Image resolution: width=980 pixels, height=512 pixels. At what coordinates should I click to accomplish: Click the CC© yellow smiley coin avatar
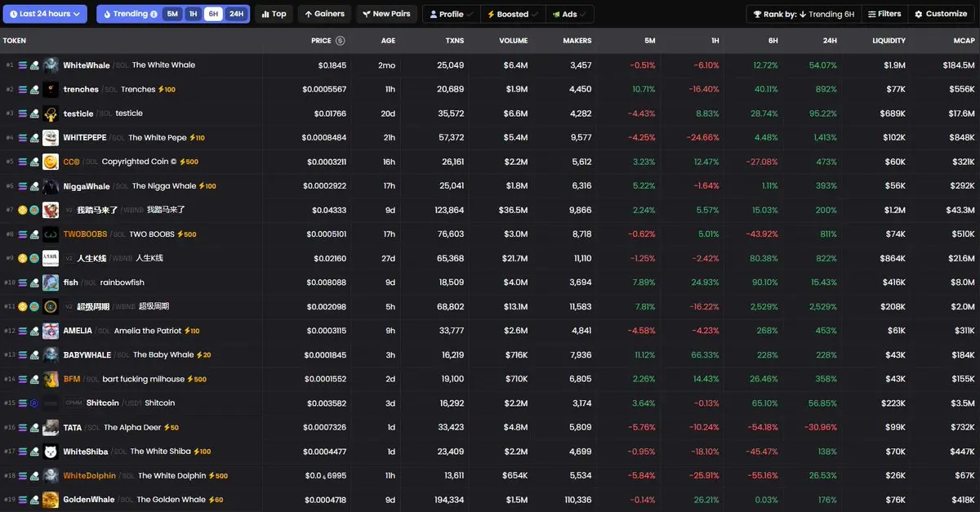point(51,162)
